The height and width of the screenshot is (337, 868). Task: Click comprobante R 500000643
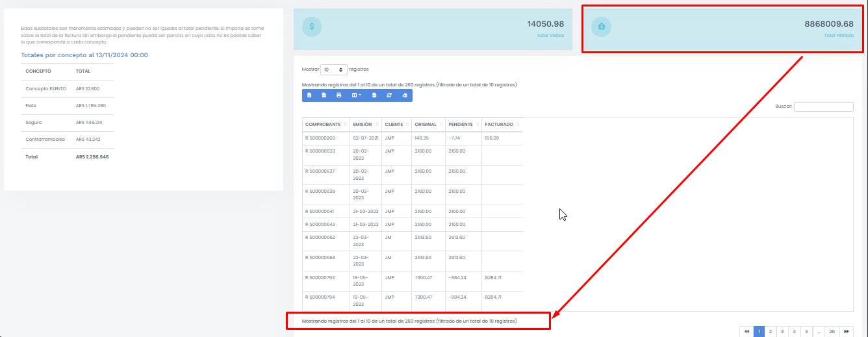(320, 224)
